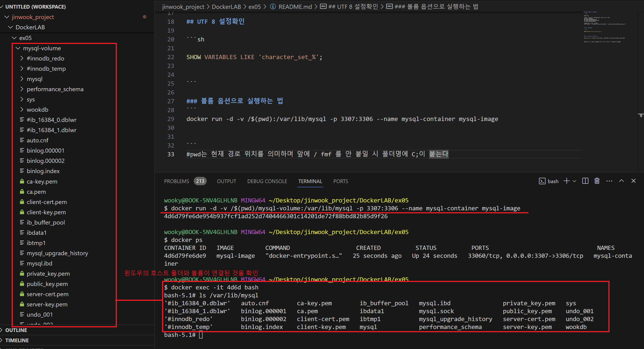Click DockerLAB in the breadcrumb path

click(x=226, y=7)
